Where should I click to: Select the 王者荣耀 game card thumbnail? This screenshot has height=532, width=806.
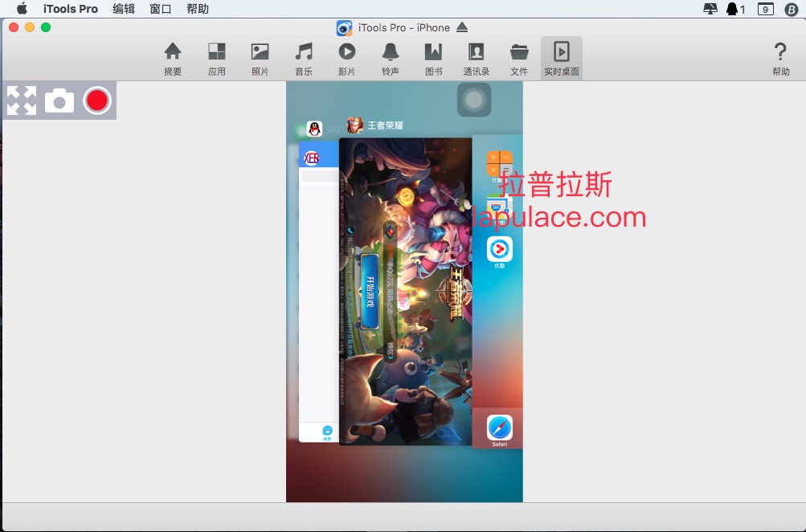tap(405, 292)
